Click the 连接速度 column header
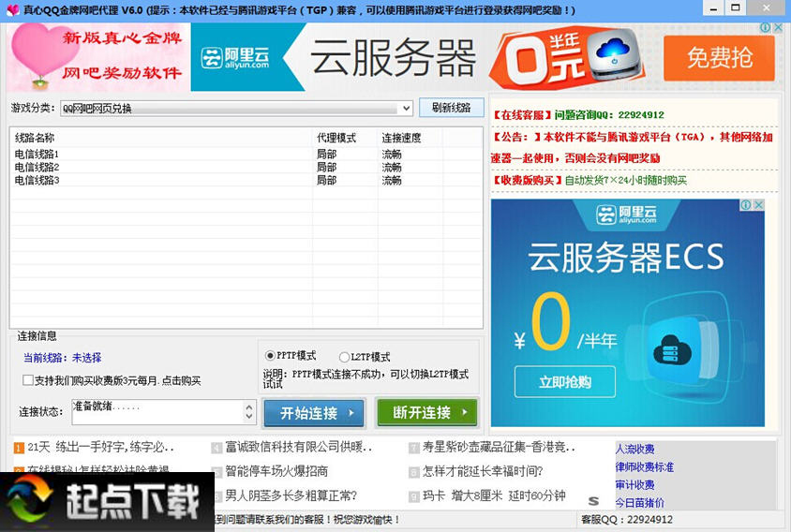 pyautogui.click(x=410, y=138)
